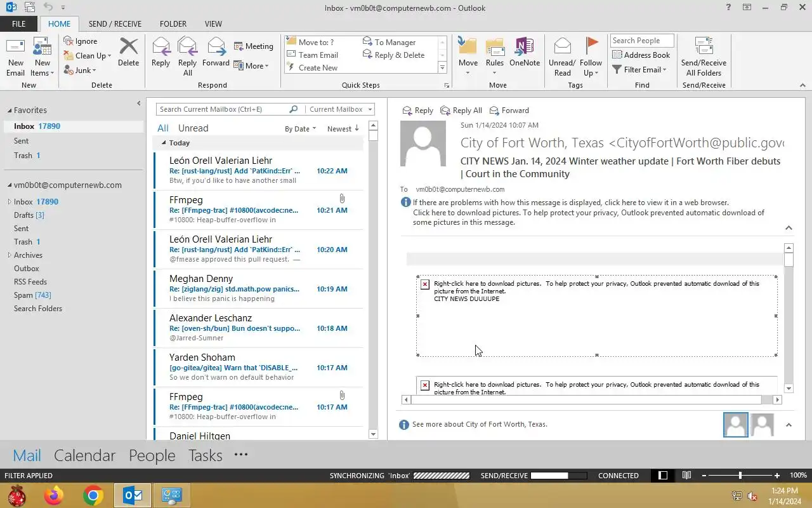Open the Drafts [3] folder
Viewport: 812px width, 508px height.
point(29,215)
